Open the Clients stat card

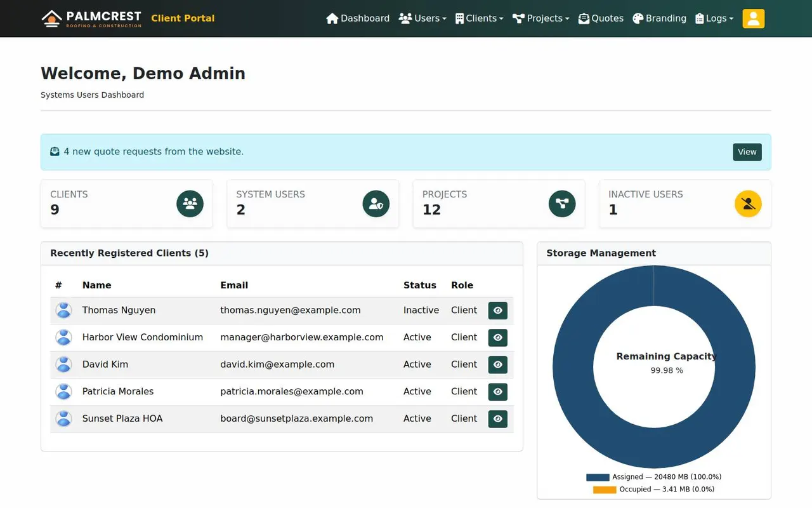click(127, 204)
